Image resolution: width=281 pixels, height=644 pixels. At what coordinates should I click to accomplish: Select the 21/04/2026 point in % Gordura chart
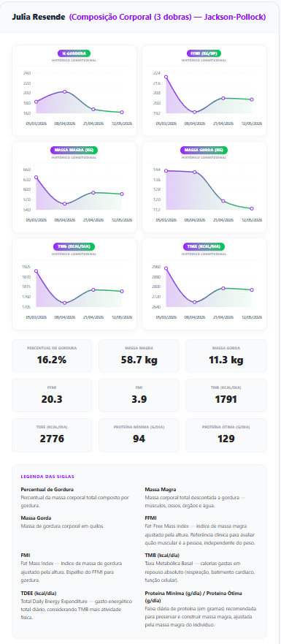[93, 109]
